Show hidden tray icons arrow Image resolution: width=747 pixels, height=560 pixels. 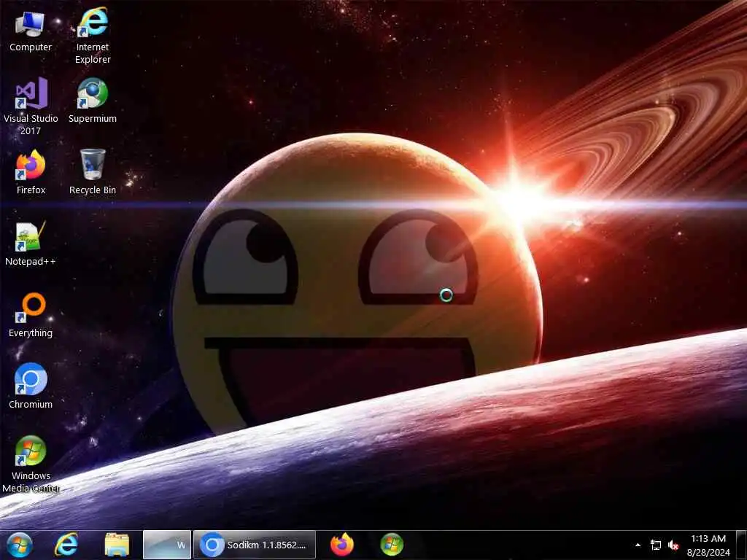[638, 545]
